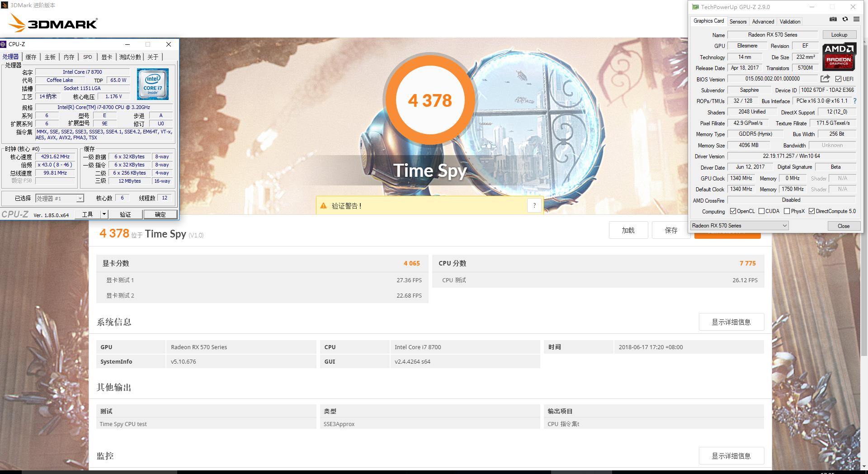Image resolution: width=868 pixels, height=474 pixels.
Task: Expand the CPU-Z tools dropdown arrow
Action: click(x=104, y=214)
